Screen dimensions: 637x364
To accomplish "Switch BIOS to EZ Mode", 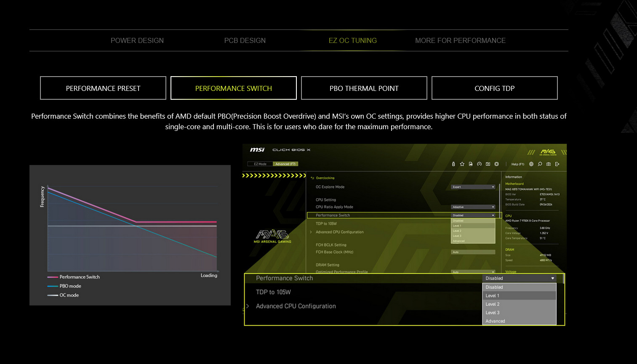I will click(260, 164).
